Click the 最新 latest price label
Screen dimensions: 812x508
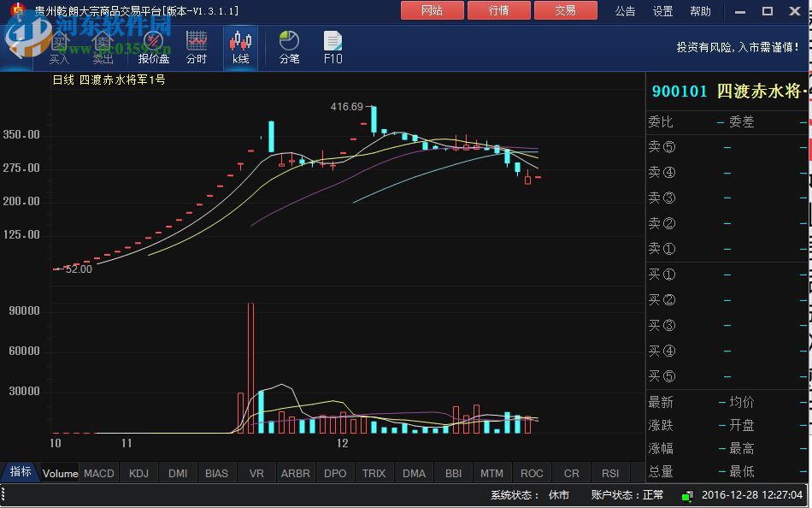[x=661, y=402]
